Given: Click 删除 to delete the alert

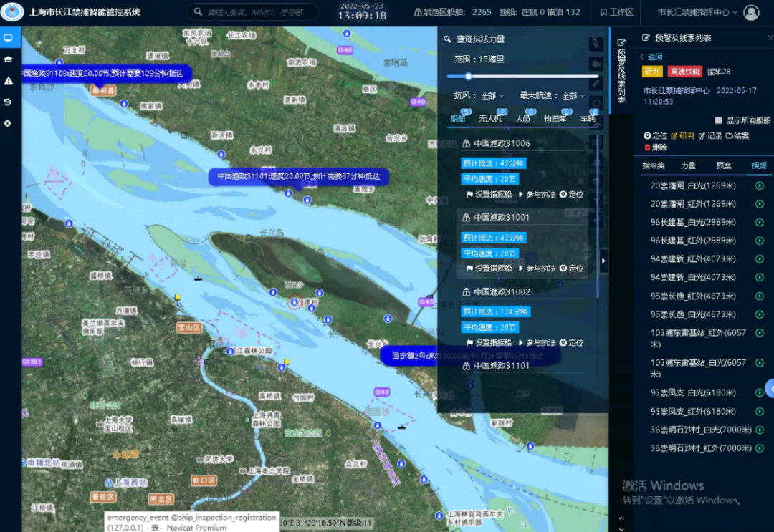Looking at the screenshot, I should coord(655,147).
